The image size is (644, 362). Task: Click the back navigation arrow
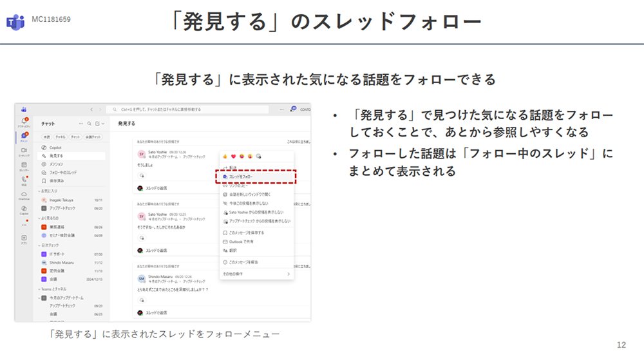coord(91,110)
